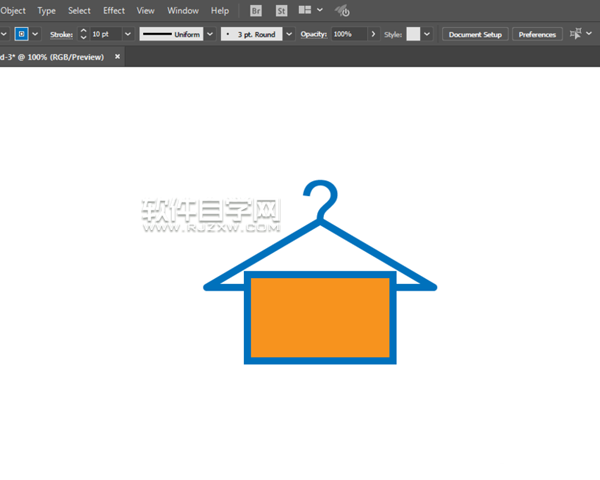
Task: Click the Preferences button
Action: click(537, 34)
